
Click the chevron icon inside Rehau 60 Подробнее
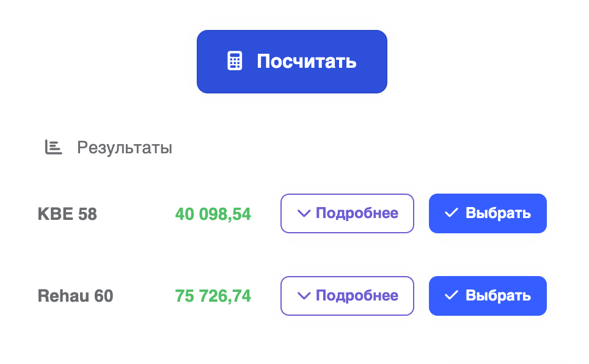pos(303,296)
